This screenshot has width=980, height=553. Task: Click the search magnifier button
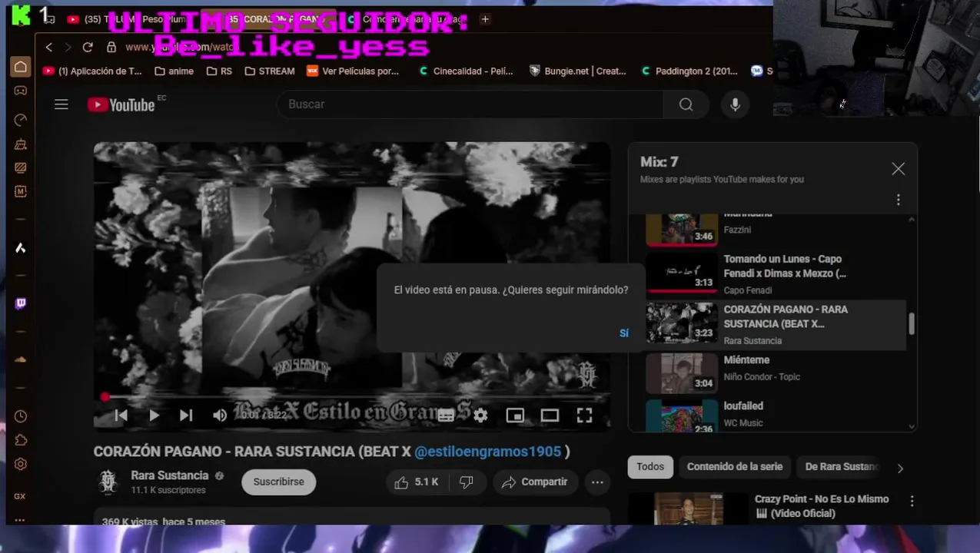click(x=686, y=104)
